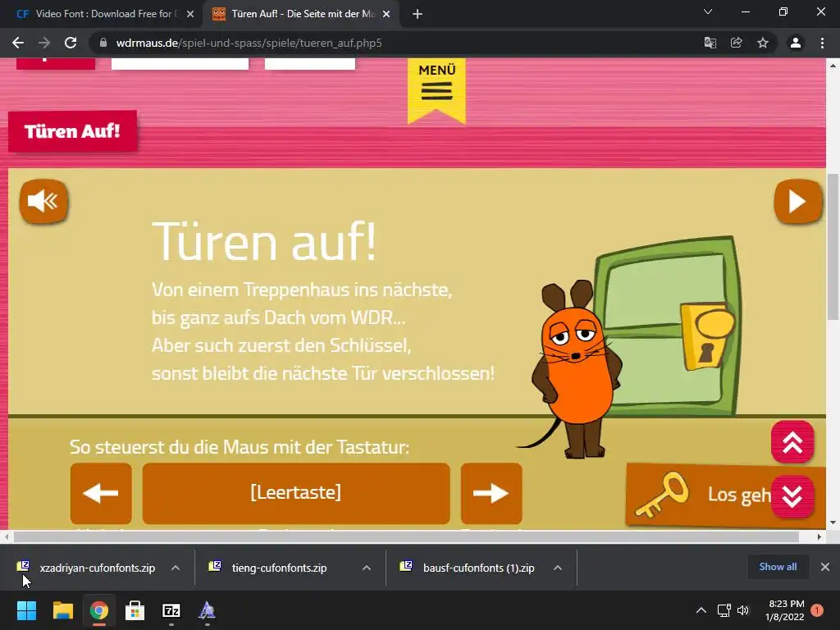Open Chrome three-dot menu
840x630 pixels.
(x=822, y=43)
